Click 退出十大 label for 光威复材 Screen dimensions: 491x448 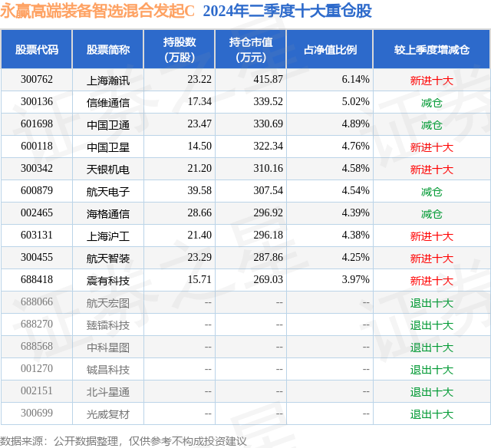(432, 414)
